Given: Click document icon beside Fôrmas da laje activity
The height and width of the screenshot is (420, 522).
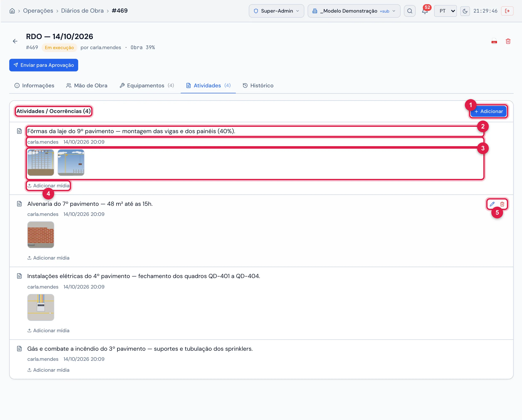Looking at the screenshot, I should coord(19,131).
